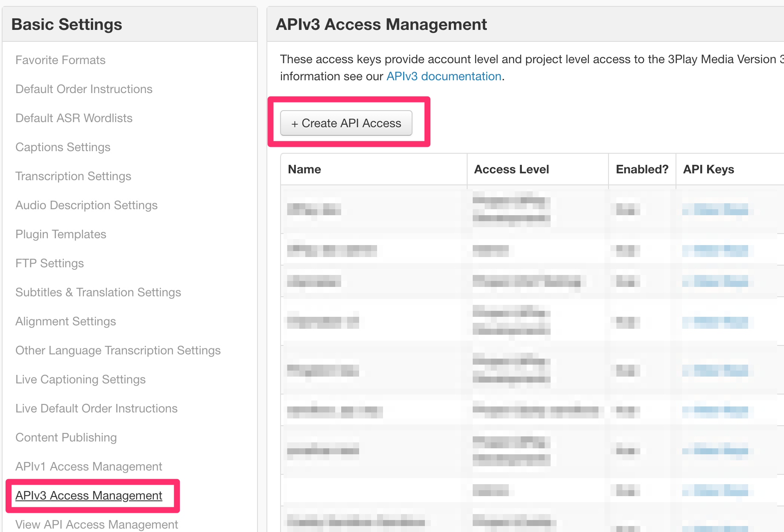Click the Enabled? column header

642,170
